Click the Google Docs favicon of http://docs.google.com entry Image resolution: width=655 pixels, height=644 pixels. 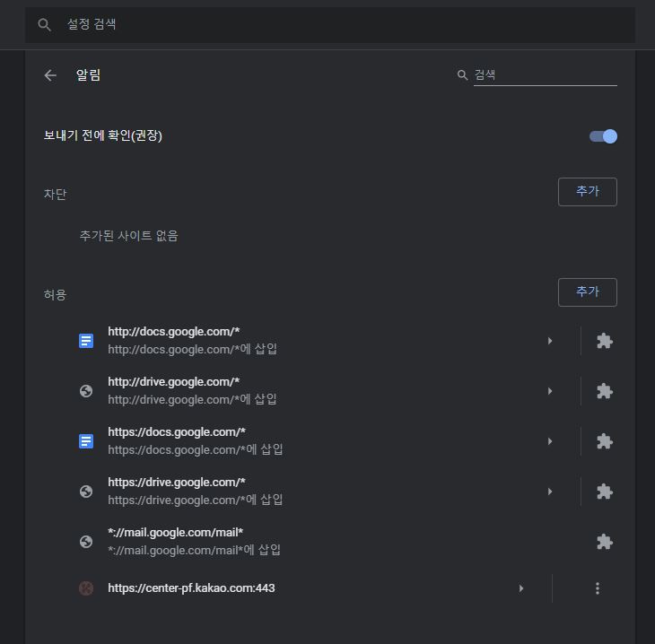(x=86, y=341)
